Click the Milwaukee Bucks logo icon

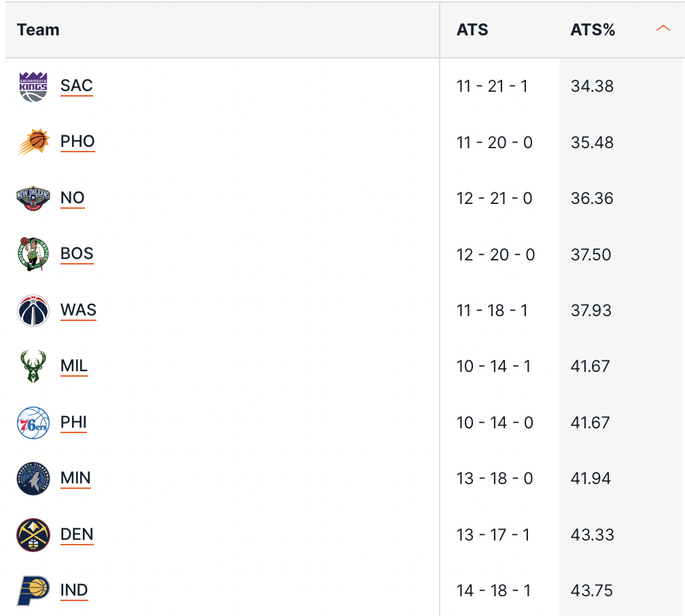pos(33,366)
